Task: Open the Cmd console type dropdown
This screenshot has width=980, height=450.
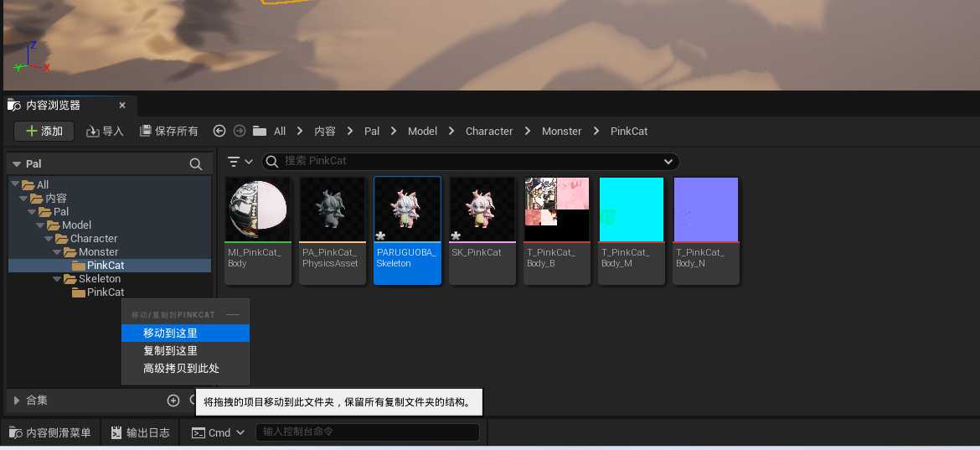Action: pyautogui.click(x=240, y=432)
